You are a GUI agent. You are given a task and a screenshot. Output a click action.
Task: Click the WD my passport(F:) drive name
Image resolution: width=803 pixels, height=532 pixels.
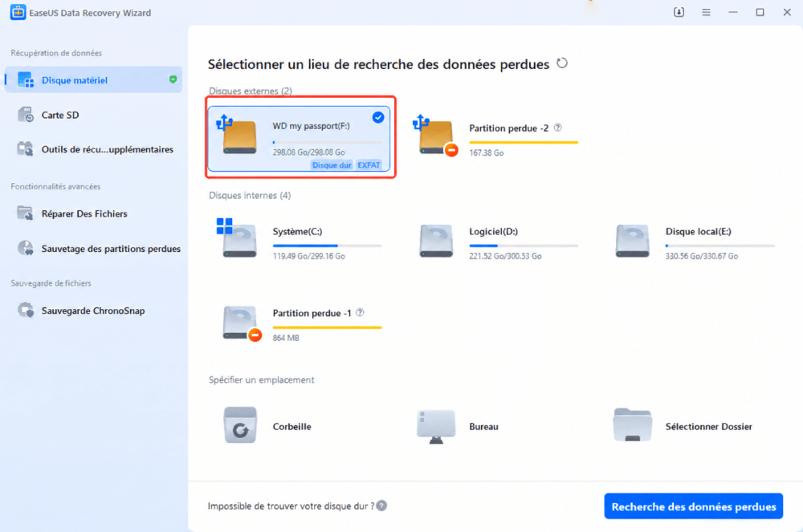(x=311, y=126)
